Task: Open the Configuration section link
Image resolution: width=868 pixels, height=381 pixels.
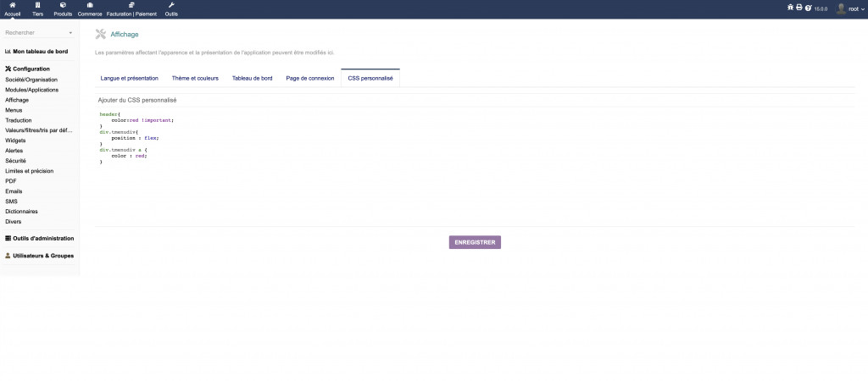Action: click(31, 69)
